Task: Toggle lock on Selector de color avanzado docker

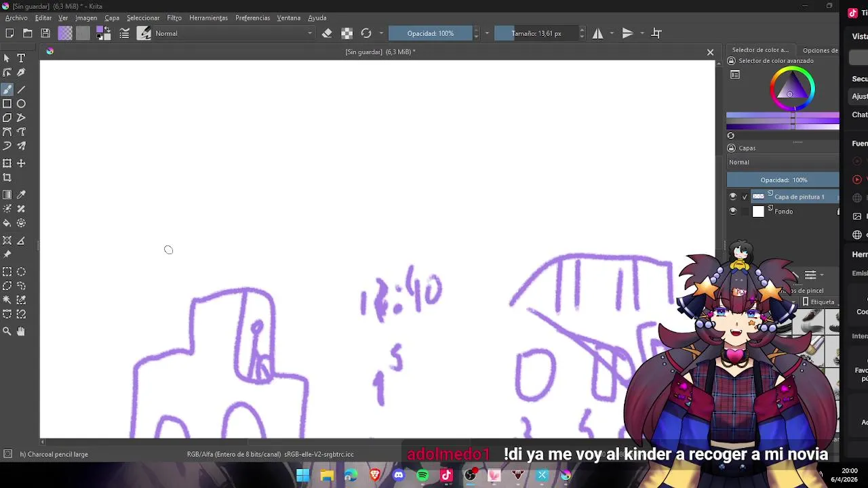Action: [x=731, y=61]
